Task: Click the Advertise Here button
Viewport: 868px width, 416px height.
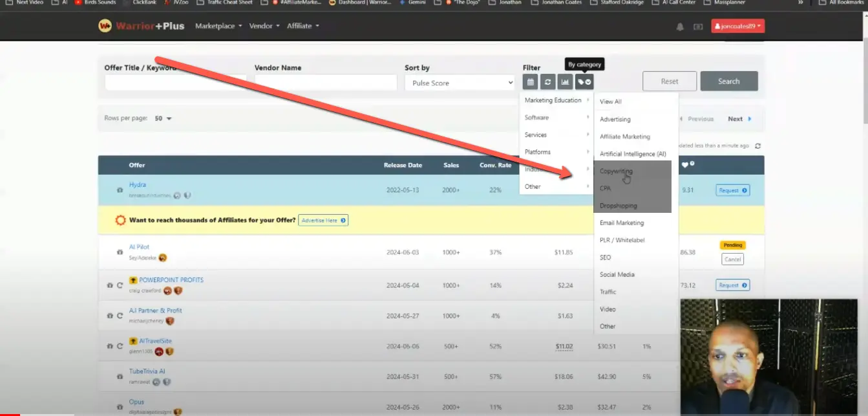Action: (x=323, y=220)
